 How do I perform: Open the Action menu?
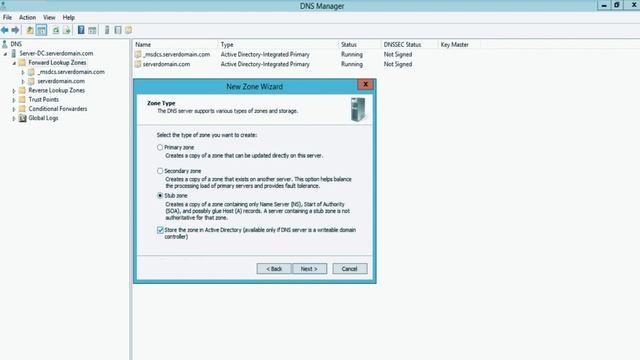point(27,18)
